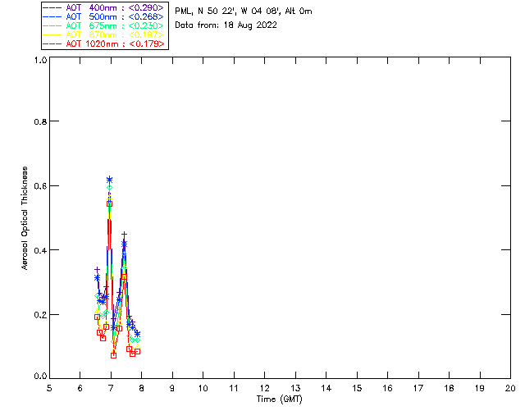Click the x-axis tick label 6
Image resolution: width=525 pixels, height=420 pixels.
(80, 388)
